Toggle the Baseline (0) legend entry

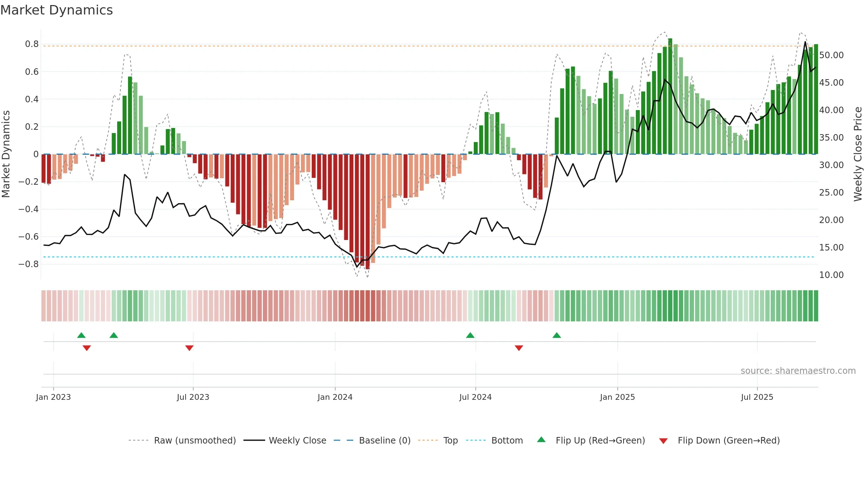point(372,440)
